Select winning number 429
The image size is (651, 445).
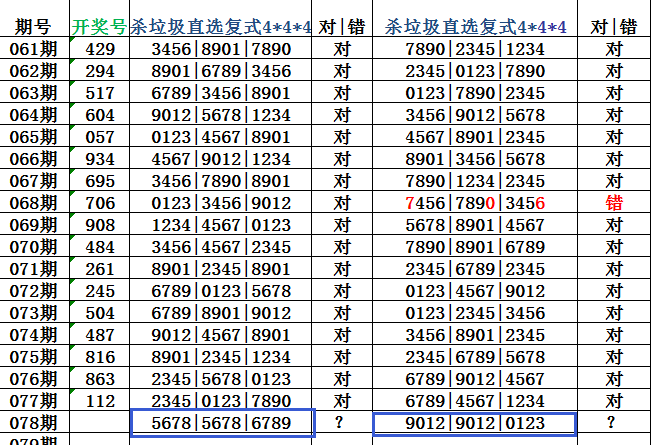[100, 48]
